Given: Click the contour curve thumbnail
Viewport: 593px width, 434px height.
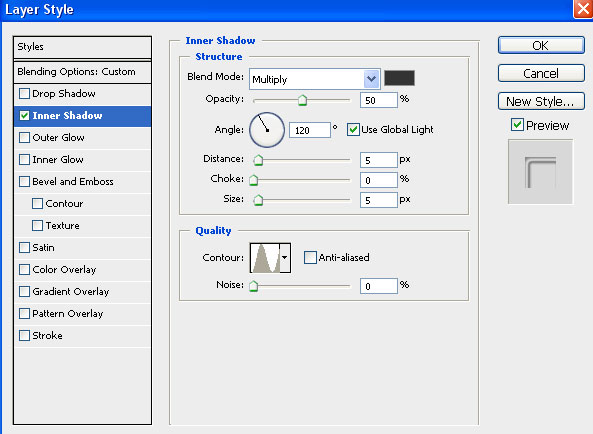Looking at the screenshot, I should (265, 258).
